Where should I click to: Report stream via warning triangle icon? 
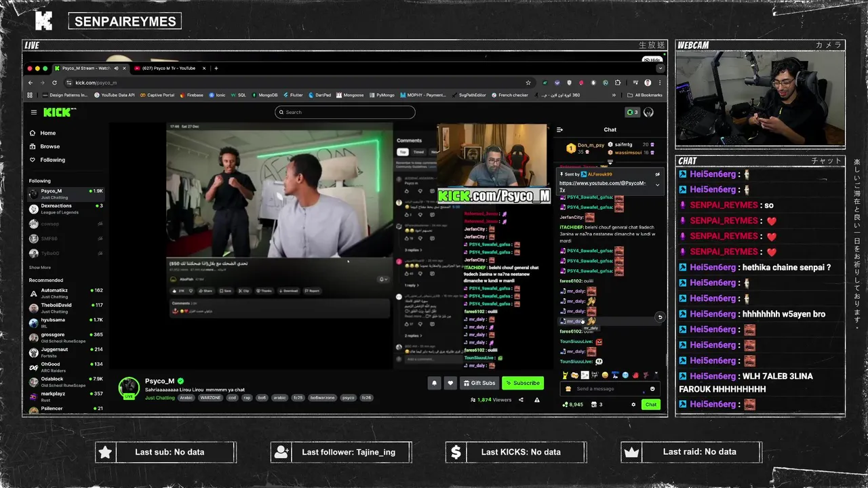coord(537,400)
